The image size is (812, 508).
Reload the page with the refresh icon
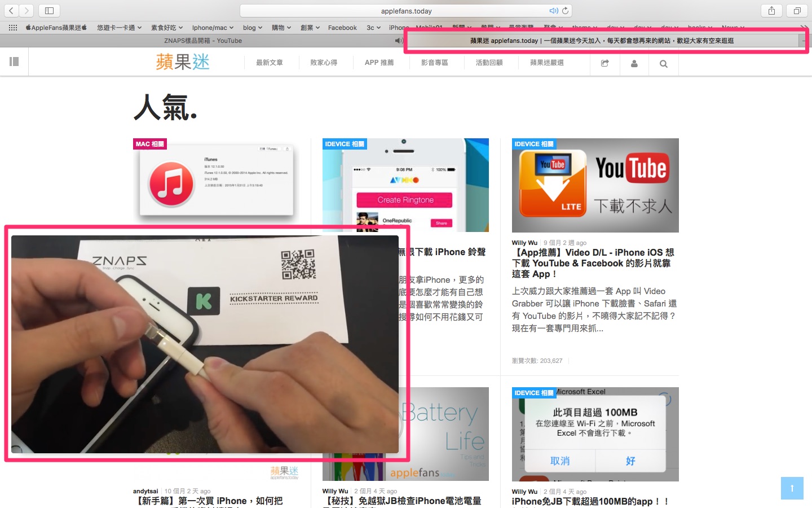pos(565,11)
